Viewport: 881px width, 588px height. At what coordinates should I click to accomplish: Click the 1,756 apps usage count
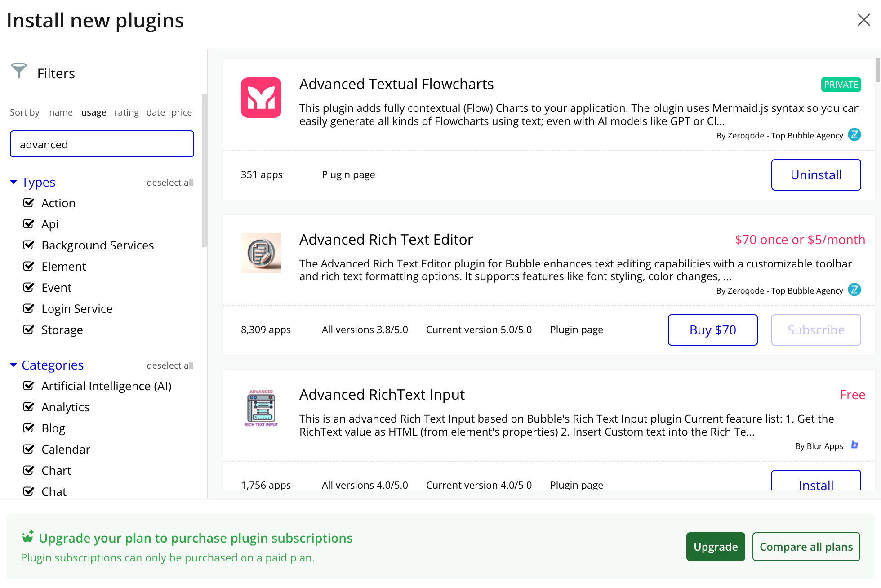point(266,485)
